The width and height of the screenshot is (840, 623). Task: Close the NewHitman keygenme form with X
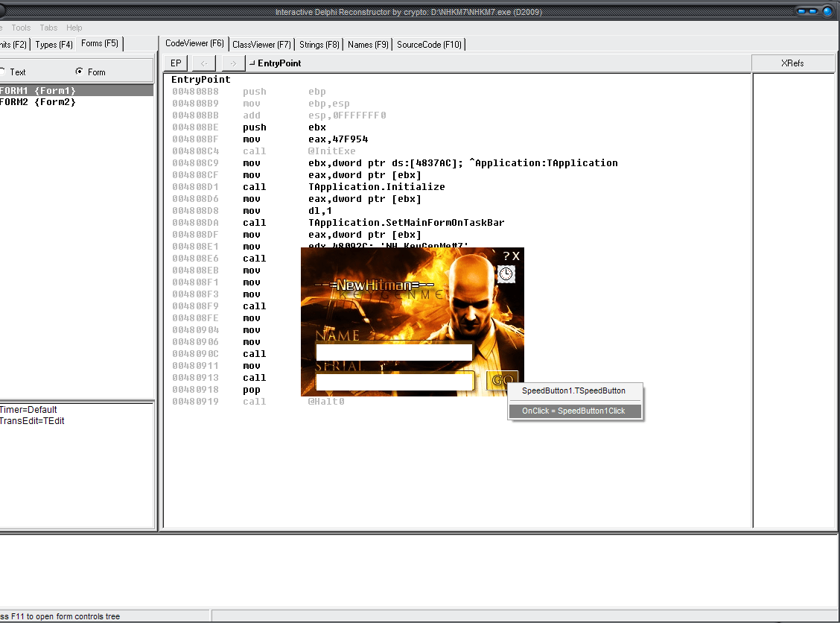pyautogui.click(x=516, y=256)
